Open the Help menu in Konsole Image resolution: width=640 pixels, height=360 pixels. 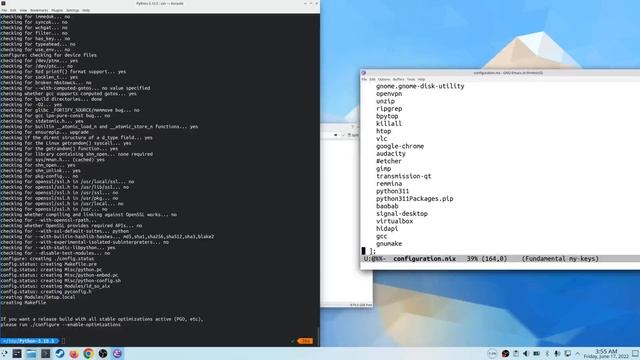pyautogui.click(x=86, y=10)
